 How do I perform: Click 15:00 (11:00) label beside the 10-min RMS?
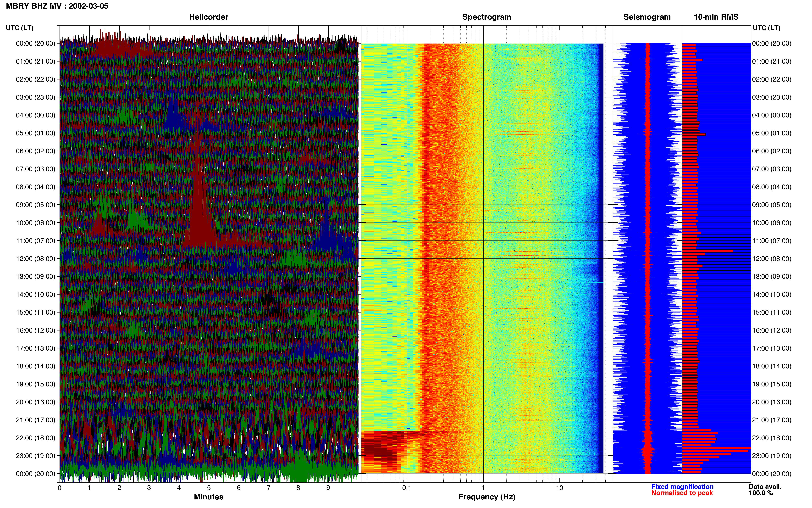click(x=772, y=313)
